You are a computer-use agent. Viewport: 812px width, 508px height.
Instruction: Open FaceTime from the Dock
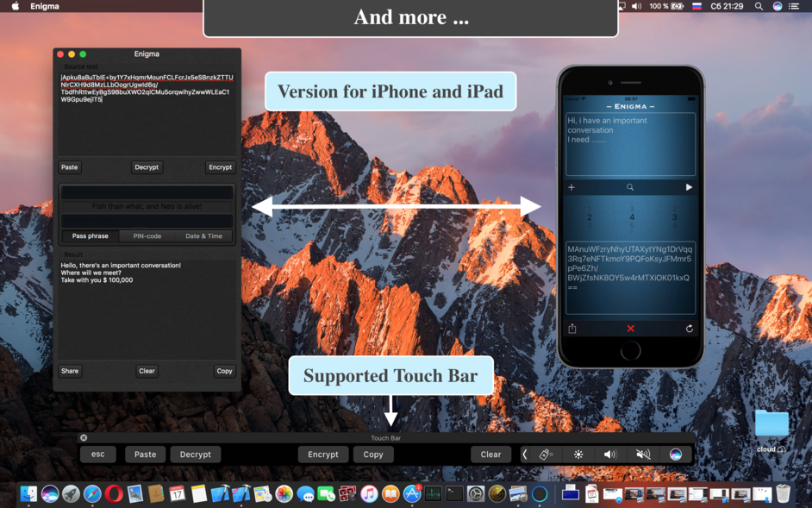click(x=326, y=494)
